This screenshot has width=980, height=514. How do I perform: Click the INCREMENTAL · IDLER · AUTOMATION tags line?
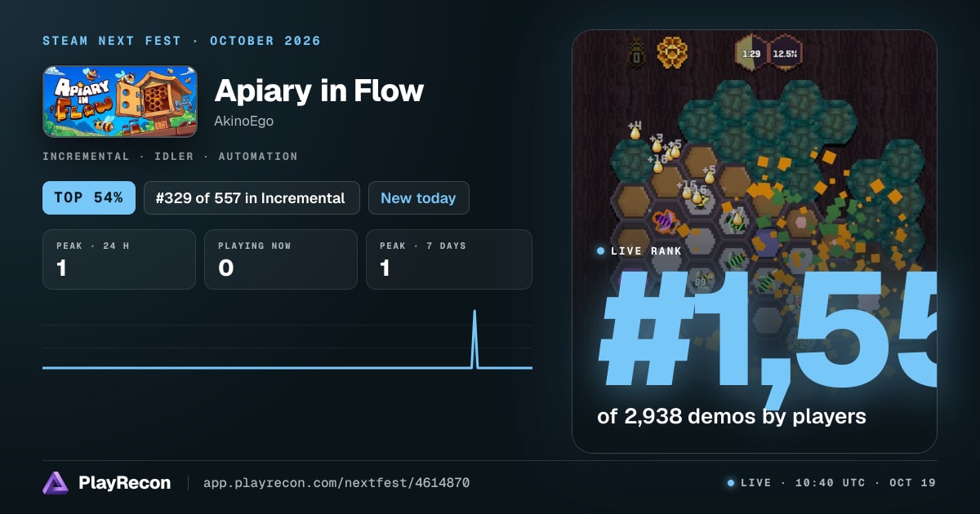pyautogui.click(x=170, y=156)
